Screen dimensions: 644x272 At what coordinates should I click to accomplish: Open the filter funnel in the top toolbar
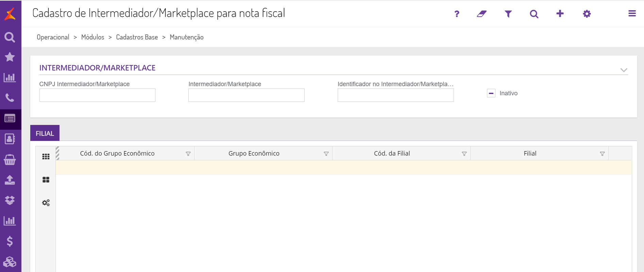(x=508, y=14)
